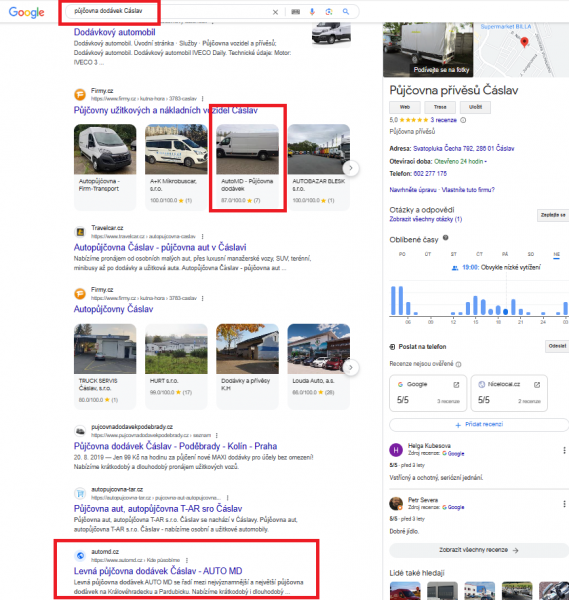Click the Trasa directions button
The height and width of the screenshot is (600, 569).
[440, 107]
